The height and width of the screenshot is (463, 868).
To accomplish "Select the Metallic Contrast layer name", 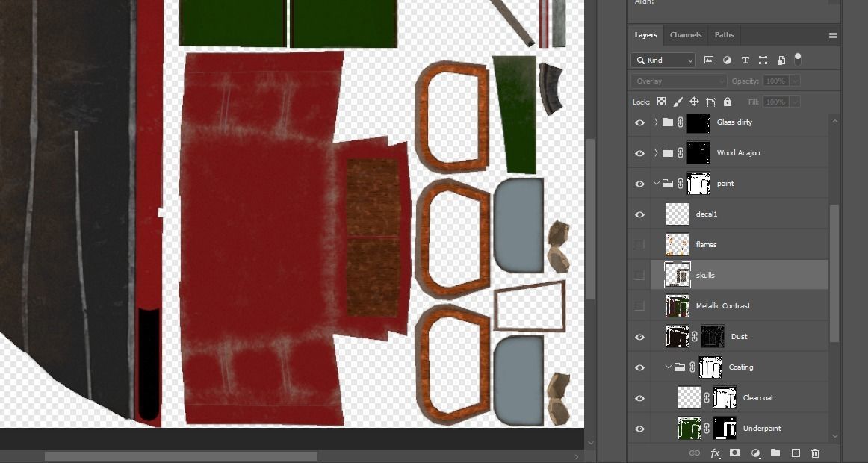I will [x=723, y=306].
